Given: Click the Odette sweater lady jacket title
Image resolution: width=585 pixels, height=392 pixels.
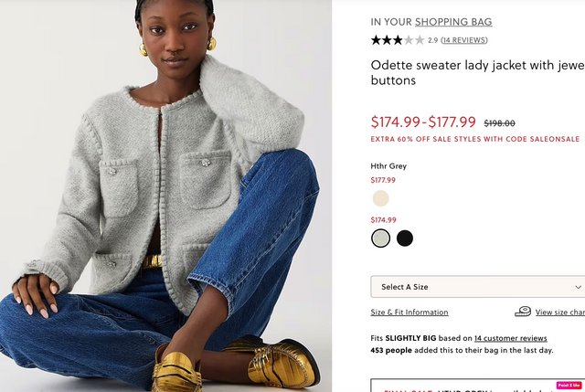Looking at the screenshot, I should [x=477, y=72].
